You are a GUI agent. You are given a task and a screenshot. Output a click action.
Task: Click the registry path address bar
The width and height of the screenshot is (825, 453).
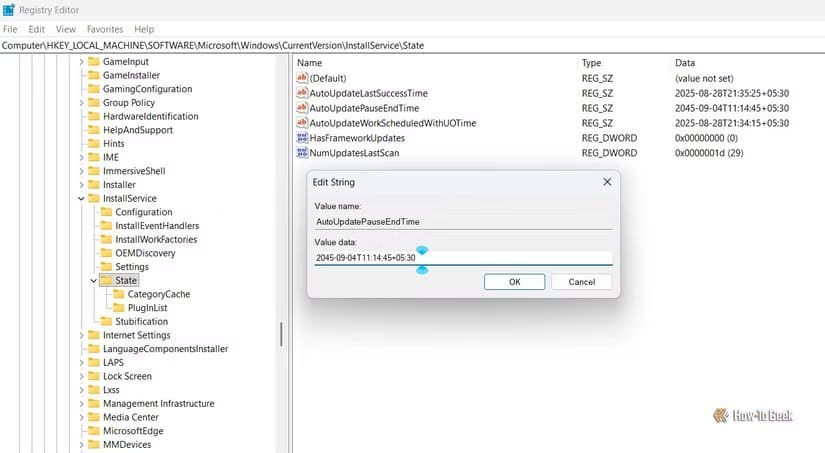(412, 45)
